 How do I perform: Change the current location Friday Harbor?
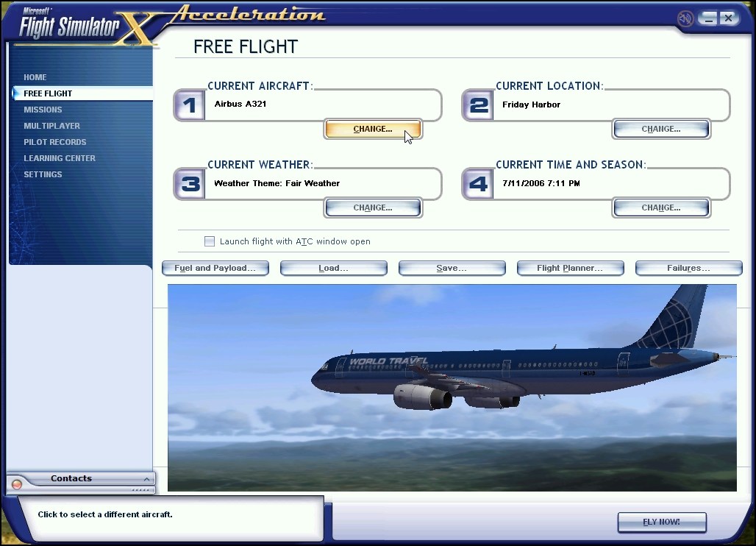click(x=660, y=130)
